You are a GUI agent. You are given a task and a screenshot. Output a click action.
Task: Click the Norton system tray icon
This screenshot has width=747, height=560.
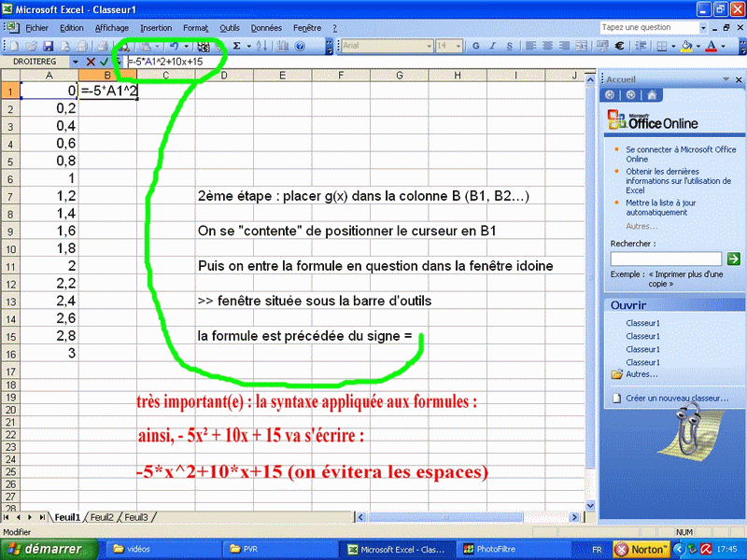click(x=641, y=550)
